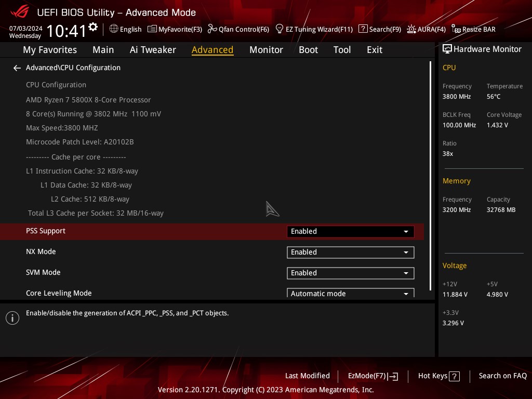Viewport: 532px width, 399px height.
Task: Select the PSS Support label
Action: [x=46, y=231]
